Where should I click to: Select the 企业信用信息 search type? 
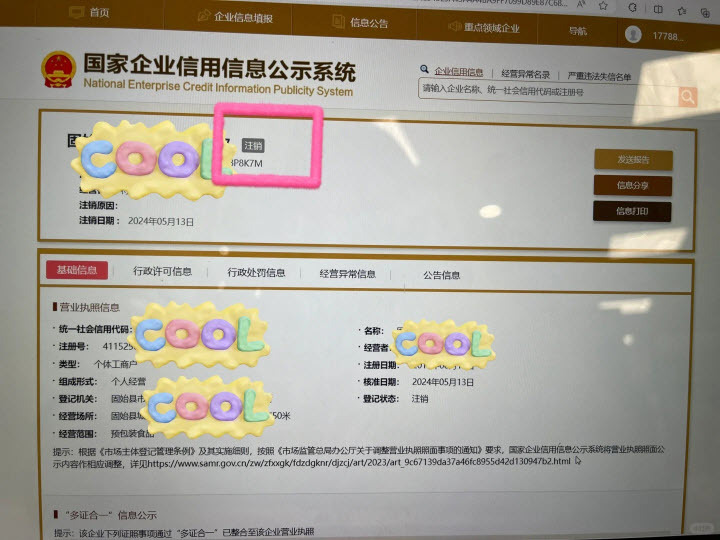(457, 72)
